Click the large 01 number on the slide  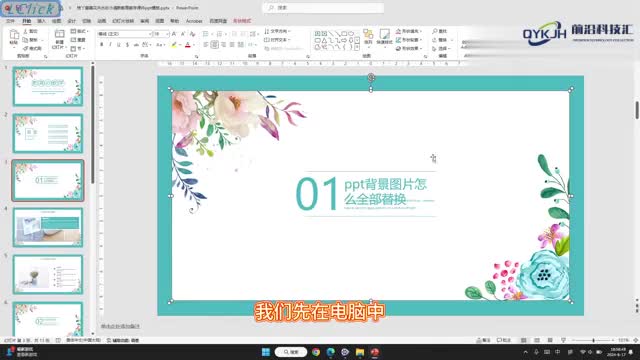tap(316, 193)
